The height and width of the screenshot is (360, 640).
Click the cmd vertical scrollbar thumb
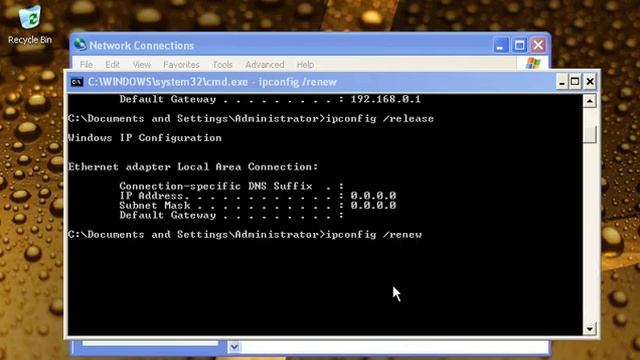pyautogui.click(x=589, y=134)
